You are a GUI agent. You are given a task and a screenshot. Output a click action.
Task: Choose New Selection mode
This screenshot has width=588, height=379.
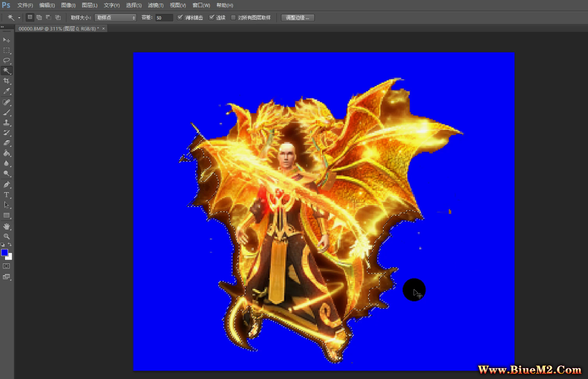30,18
